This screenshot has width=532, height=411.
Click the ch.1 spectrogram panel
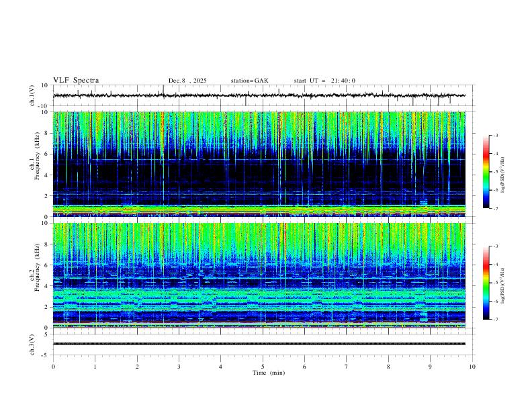point(259,164)
